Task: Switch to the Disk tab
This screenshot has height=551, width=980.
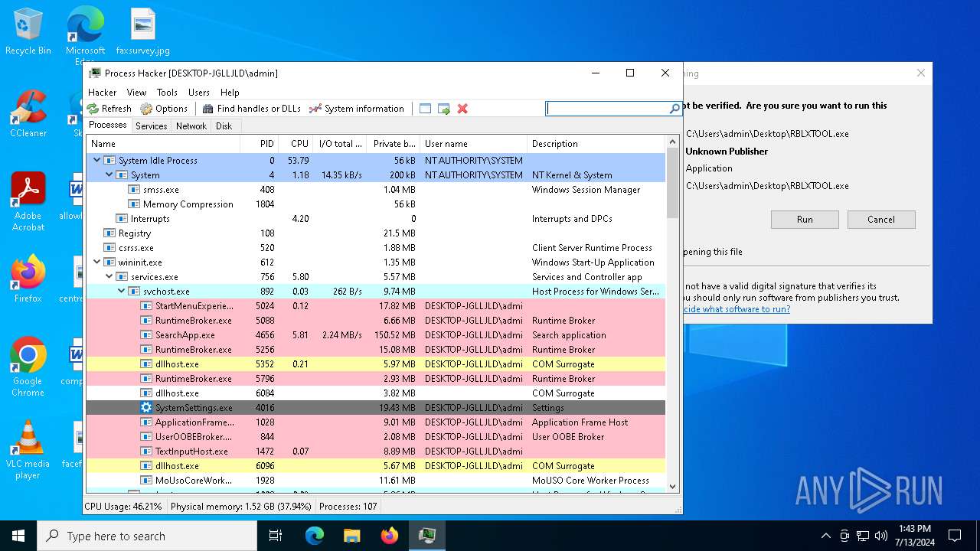Action: tap(224, 126)
